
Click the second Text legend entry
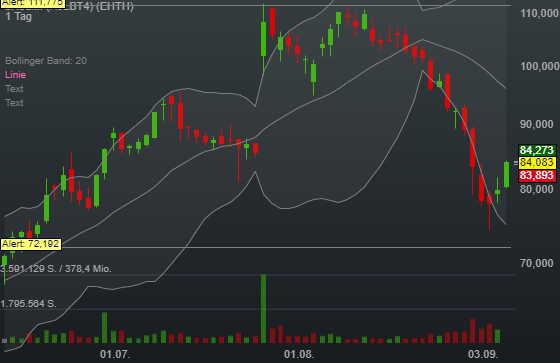(14, 103)
